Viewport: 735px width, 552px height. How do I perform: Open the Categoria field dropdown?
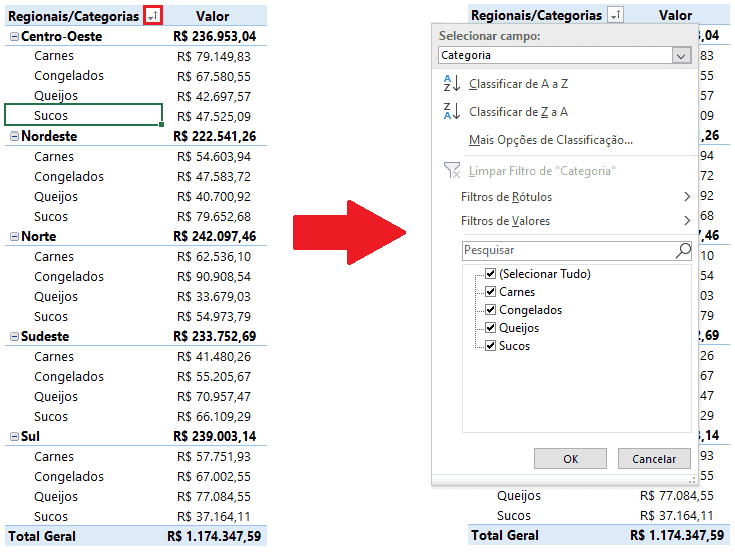pyautogui.click(x=681, y=56)
